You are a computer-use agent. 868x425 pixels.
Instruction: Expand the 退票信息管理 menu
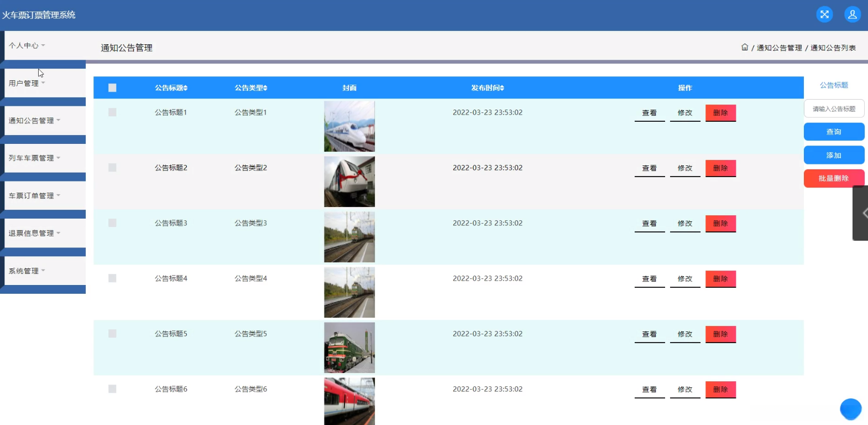[45, 234]
